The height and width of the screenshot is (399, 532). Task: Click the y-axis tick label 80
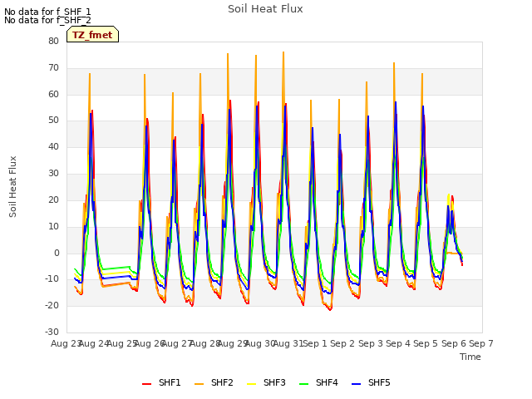pyautogui.click(x=53, y=41)
